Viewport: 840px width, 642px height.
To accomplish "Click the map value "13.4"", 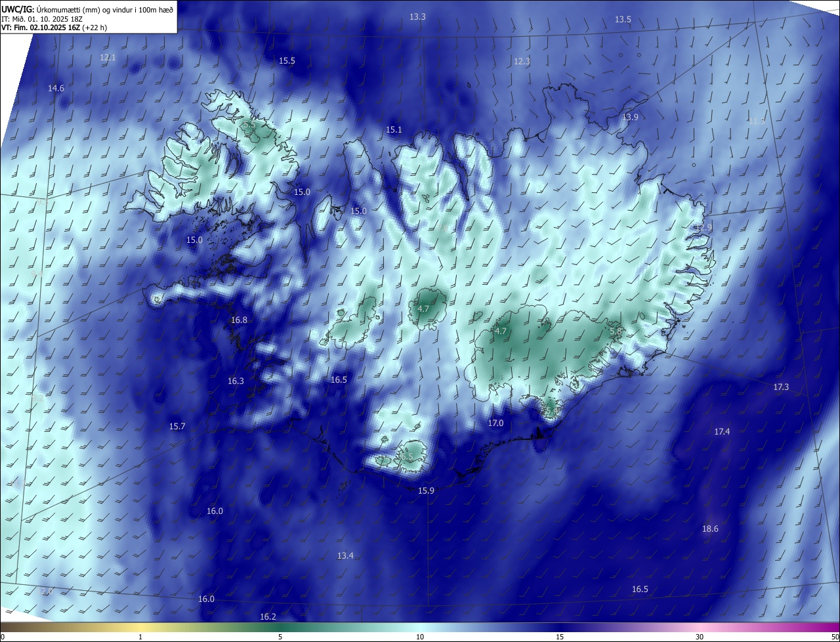I will [345, 555].
